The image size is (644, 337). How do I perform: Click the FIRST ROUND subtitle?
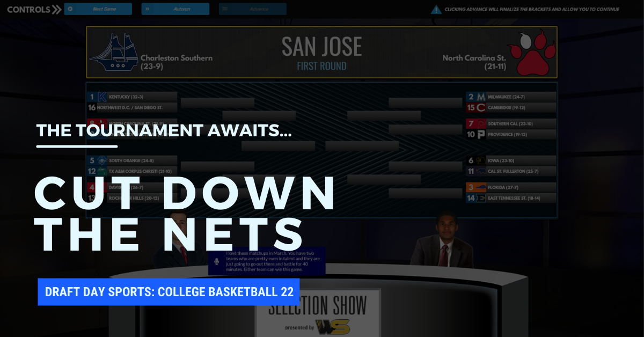(x=322, y=66)
